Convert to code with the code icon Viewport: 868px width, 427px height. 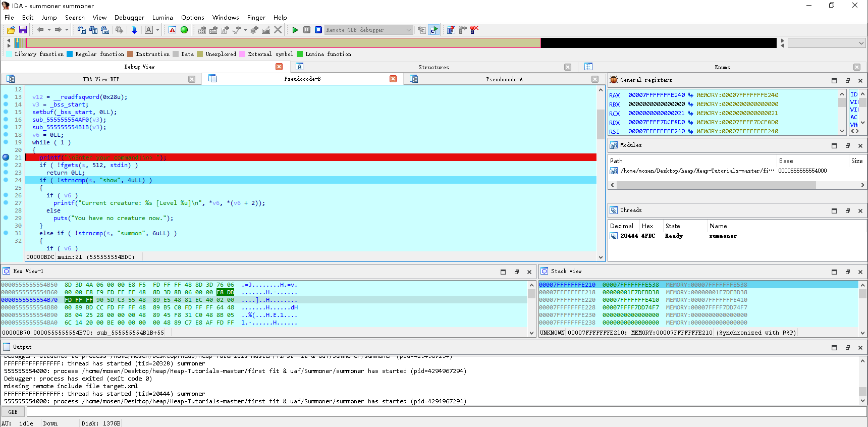[202, 30]
